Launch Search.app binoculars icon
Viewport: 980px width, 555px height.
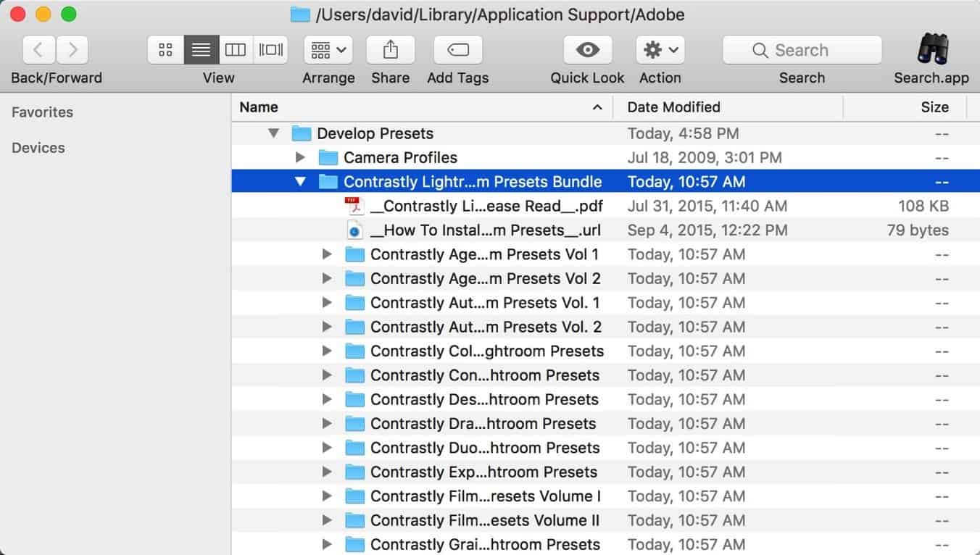(x=931, y=49)
